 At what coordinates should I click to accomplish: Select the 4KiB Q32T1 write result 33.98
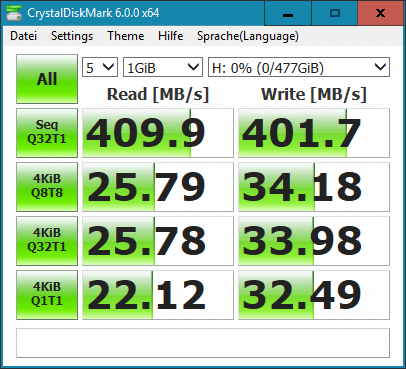(x=314, y=241)
